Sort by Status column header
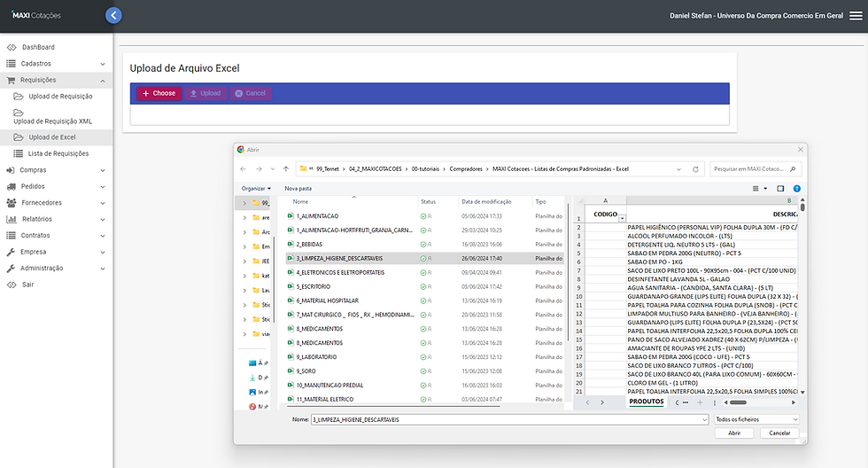 429,201
